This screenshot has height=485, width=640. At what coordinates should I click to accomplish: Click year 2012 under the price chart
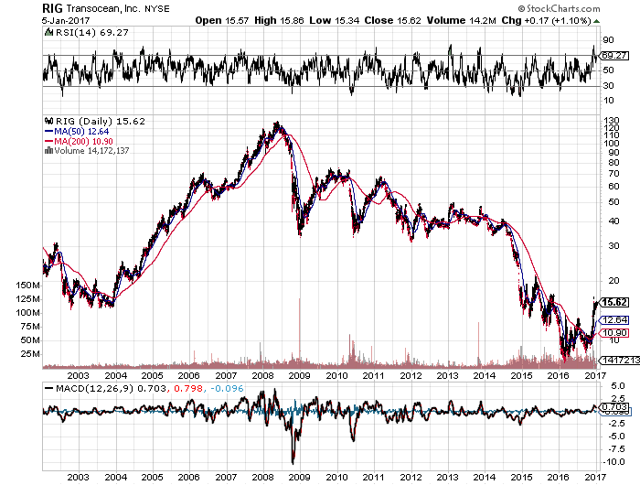(x=410, y=376)
